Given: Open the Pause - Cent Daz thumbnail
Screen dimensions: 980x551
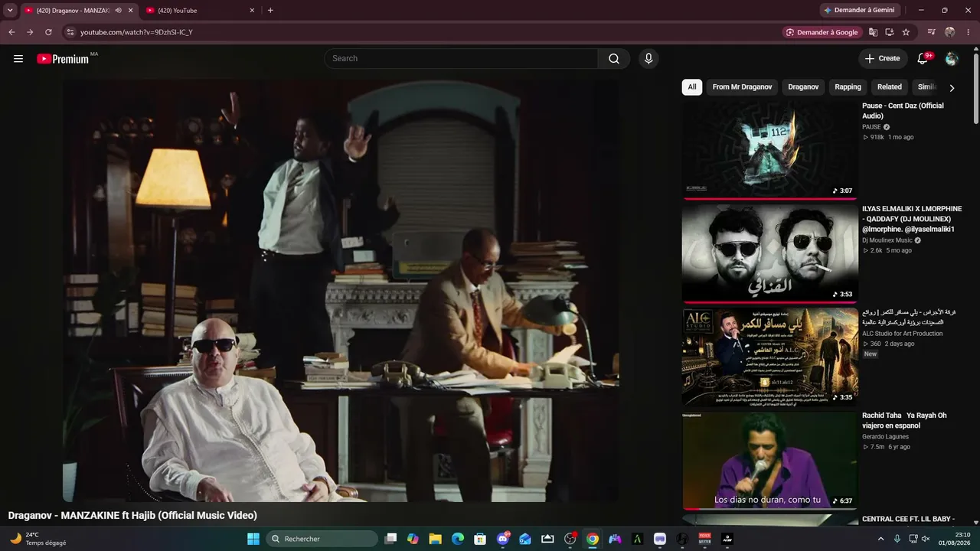Looking at the screenshot, I should coord(770,149).
